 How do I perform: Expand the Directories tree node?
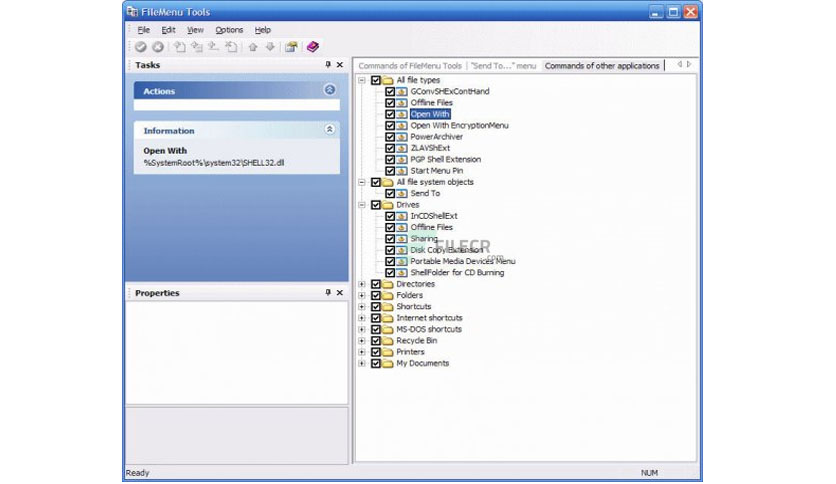pos(362,284)
